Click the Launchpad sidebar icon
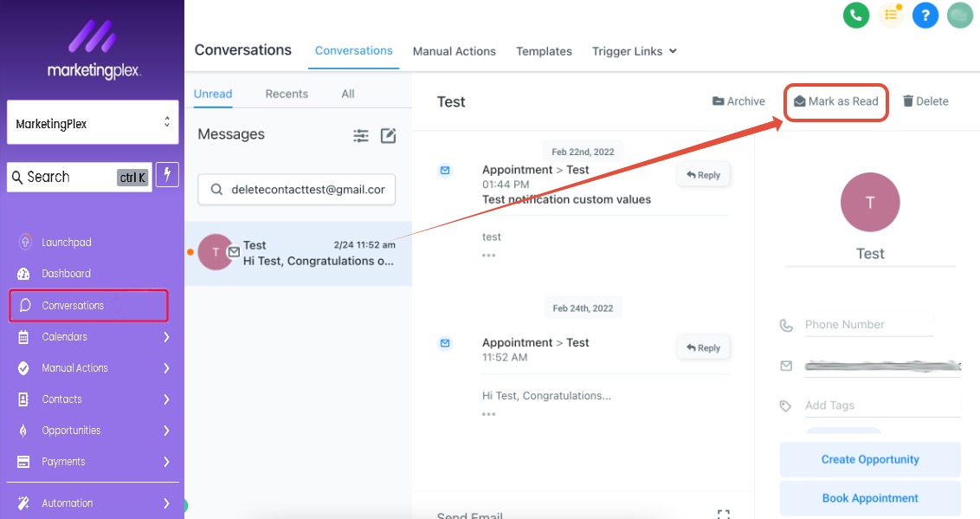 25,242
